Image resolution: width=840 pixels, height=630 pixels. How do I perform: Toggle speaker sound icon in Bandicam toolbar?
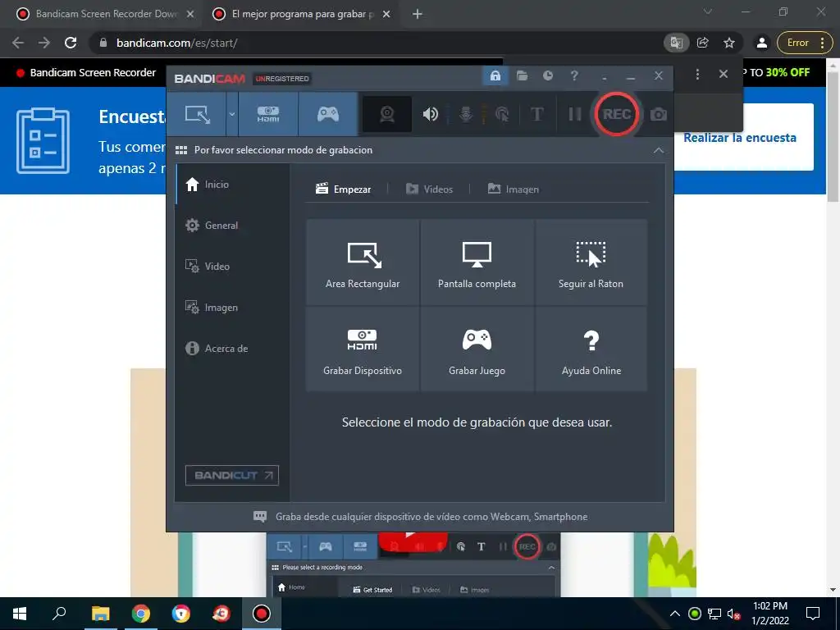click(x=430, y=114)
